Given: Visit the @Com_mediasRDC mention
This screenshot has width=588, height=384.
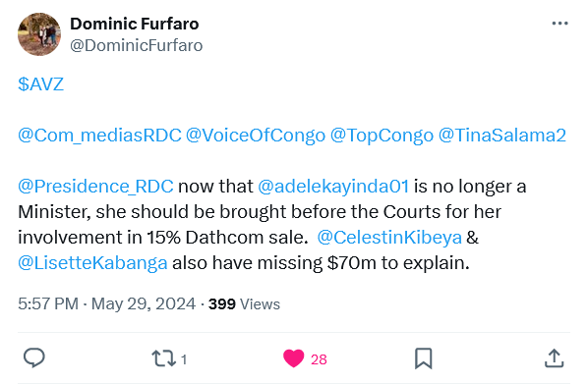Looking at the screenshot, I should click(99, 136).
